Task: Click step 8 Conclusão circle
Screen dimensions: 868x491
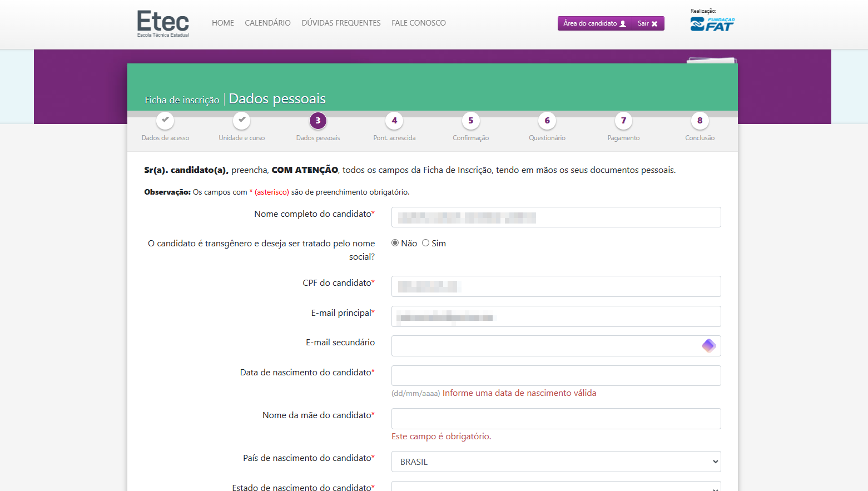Action: click(x=700, y=120)
